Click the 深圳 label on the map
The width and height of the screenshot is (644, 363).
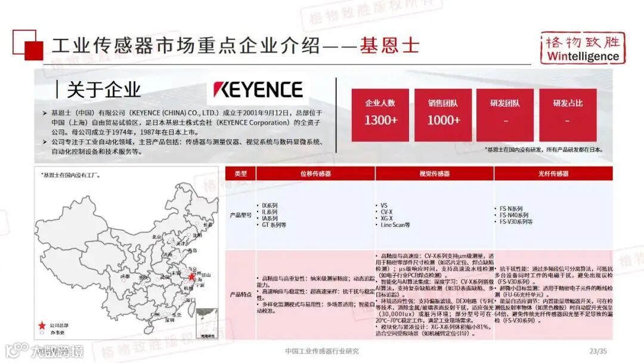tap(169, 320)
